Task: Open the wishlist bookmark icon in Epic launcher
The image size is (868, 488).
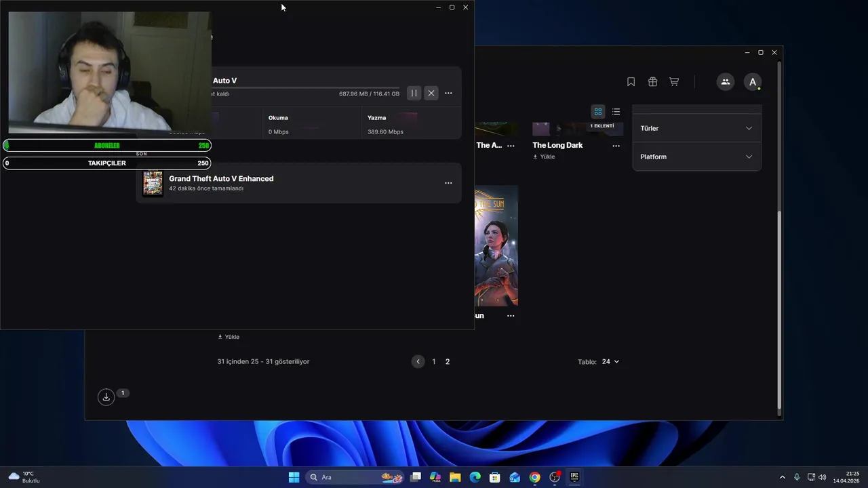Action: point(631,82)
